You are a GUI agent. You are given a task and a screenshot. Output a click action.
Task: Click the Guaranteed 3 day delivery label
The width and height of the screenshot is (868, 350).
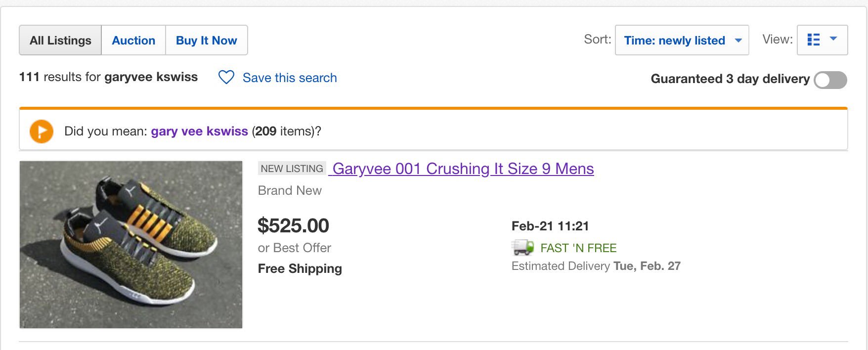[730, 79]
